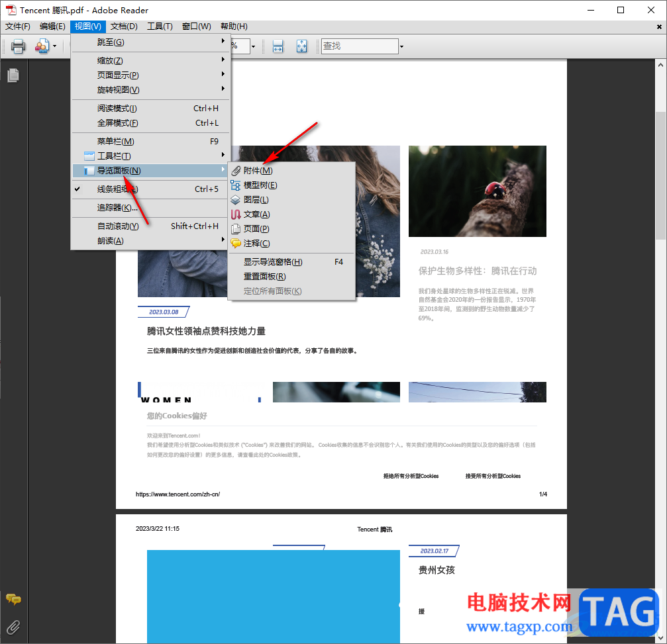Screen dimensions: 667x644
Task: Close the open 视图(V) menu
Action: (87, 26)
